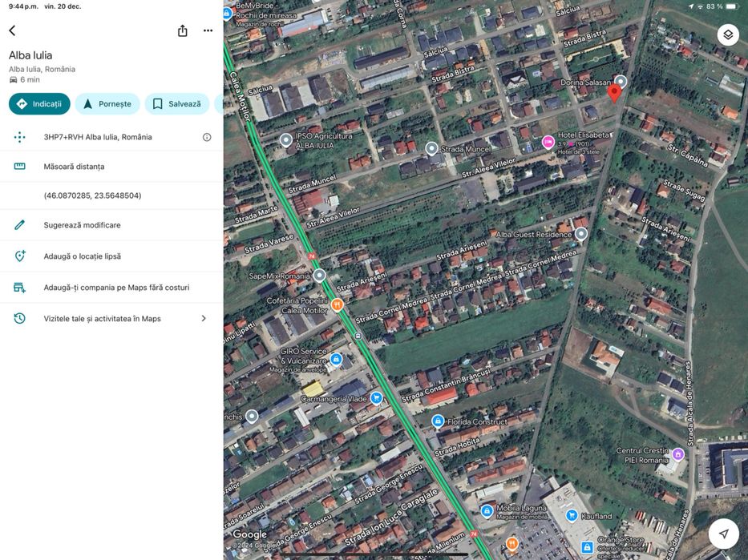The height and width of the screenshot is (560, 748).
Task: Tap the red dropped pin marker
Action: click(x=614, y=94)
